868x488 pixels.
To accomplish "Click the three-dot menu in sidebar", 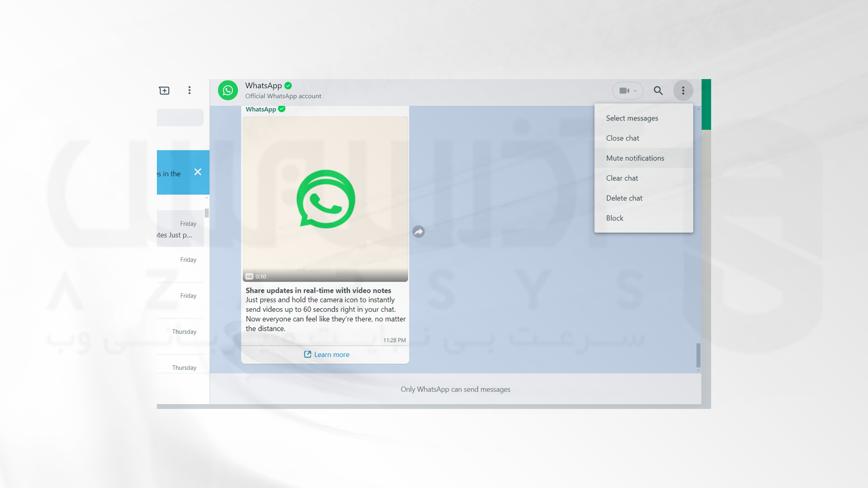I will tap(189, 90).
